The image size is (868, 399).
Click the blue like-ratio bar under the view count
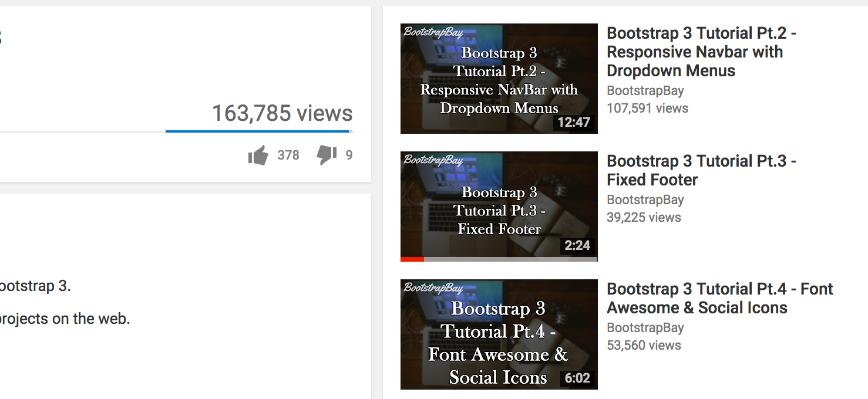click(x=257, y=131)
